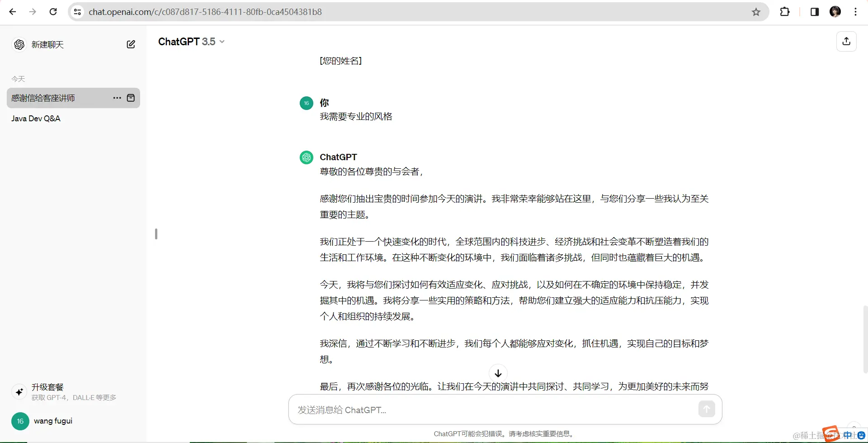
Task: Start a new chat with the compose icon
Action: (x=131, y=44)
